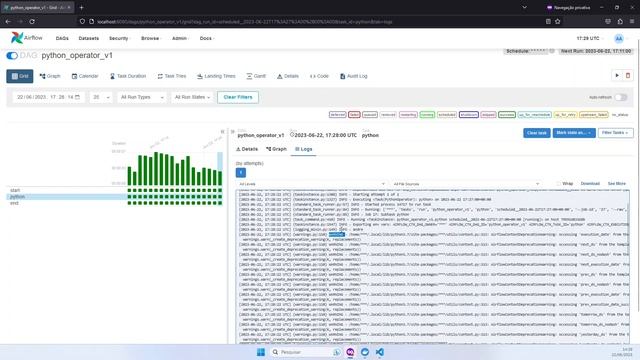Open the DAG Graph view

(50, 76)
